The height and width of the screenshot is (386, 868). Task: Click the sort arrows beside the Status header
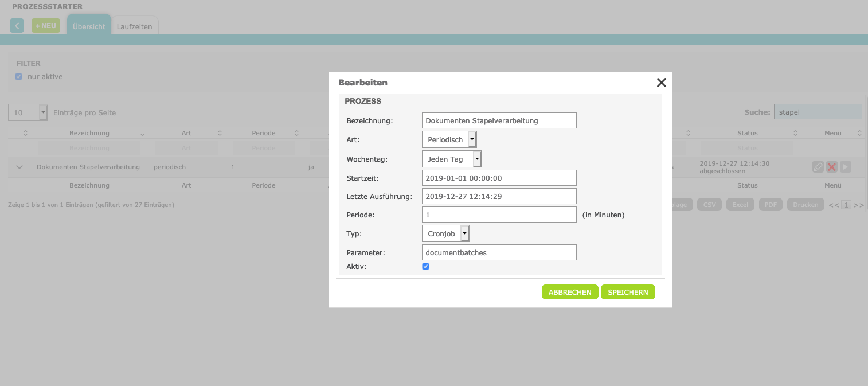point(795,133)
